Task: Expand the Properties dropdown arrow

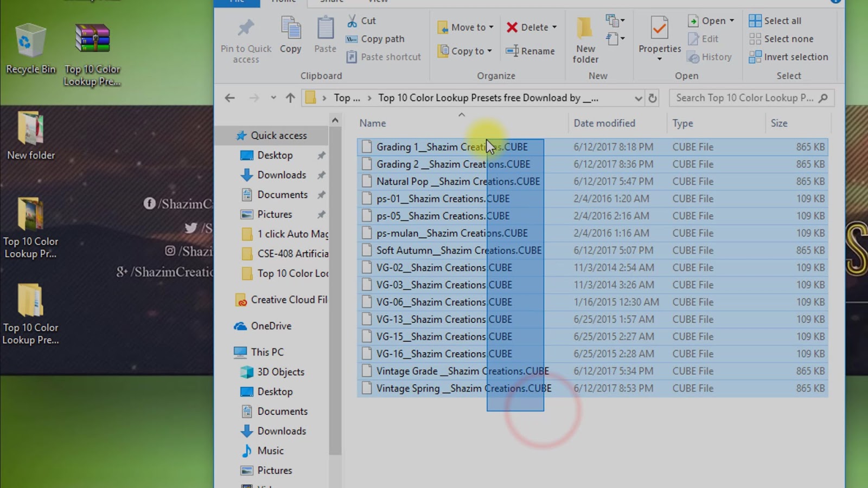Action: click(x=660, y=59)
